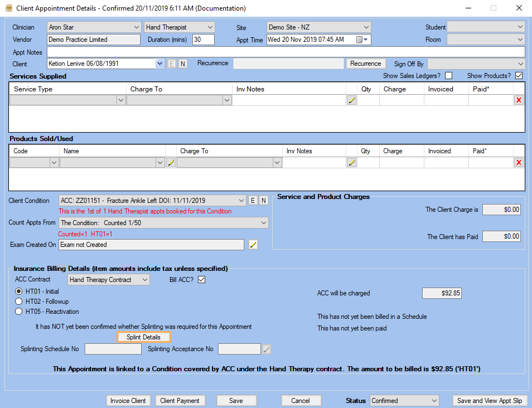Click the Splint Details button
This screenshot has height=408, width=532.
pyautogui.click(x=143, y=337)
